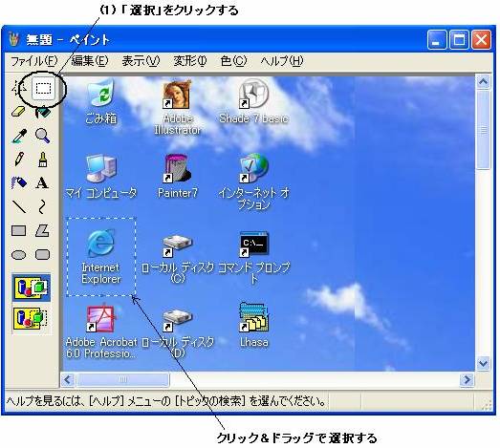The width and height of the screenshot is (500, 448).
Task: Click the Rounded Rectangle tool
Action: [42, 255]
